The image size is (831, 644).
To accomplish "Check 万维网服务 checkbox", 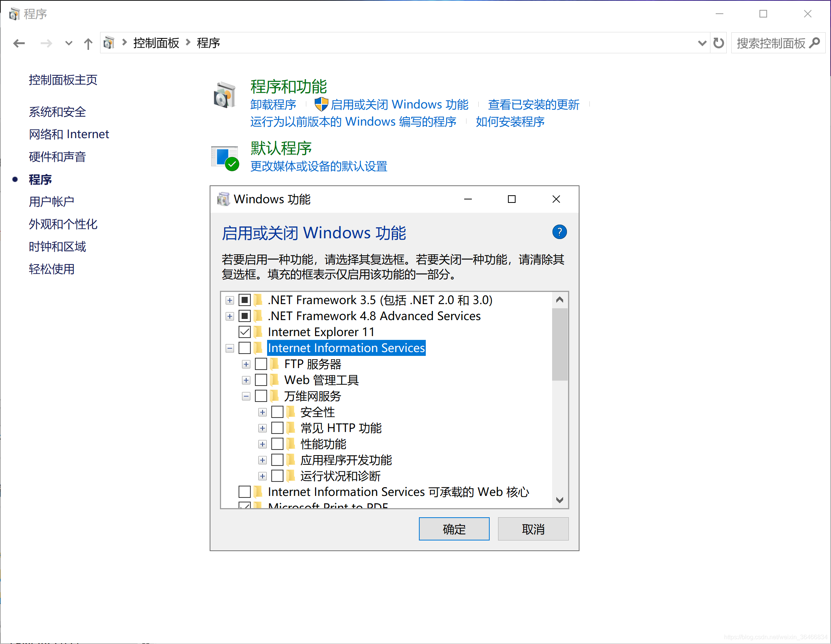I will [x=261, y=396].
